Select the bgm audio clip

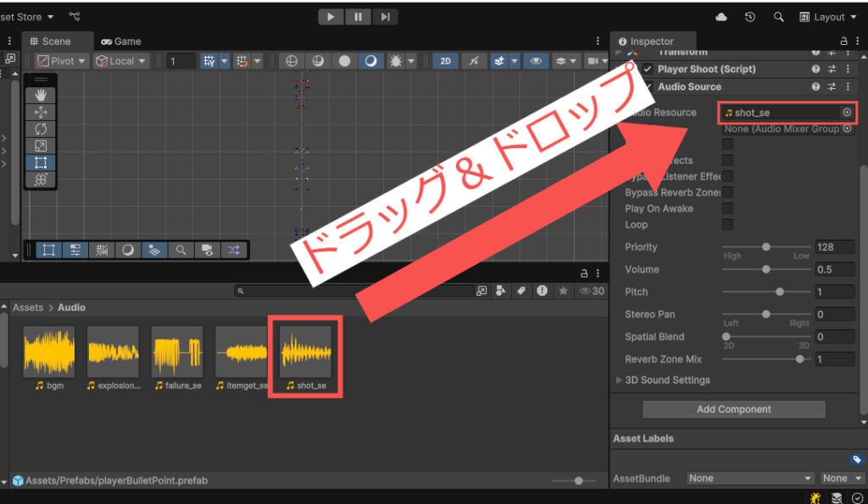point(49,358)
